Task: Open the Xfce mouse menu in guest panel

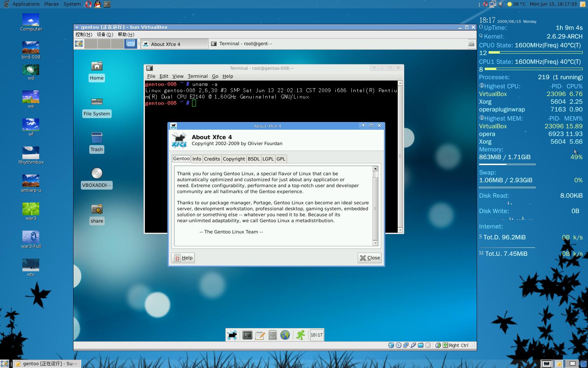Action: 232,335
